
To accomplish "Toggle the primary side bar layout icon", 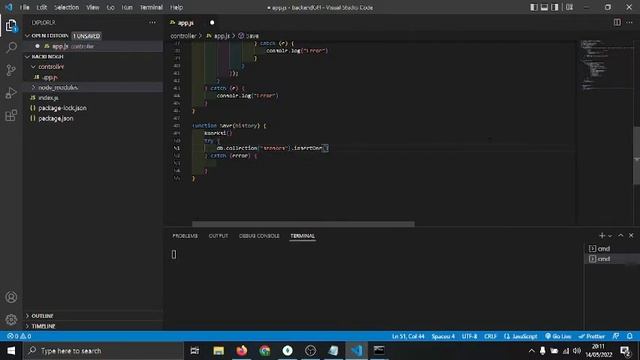I will [x=534, y=7].
